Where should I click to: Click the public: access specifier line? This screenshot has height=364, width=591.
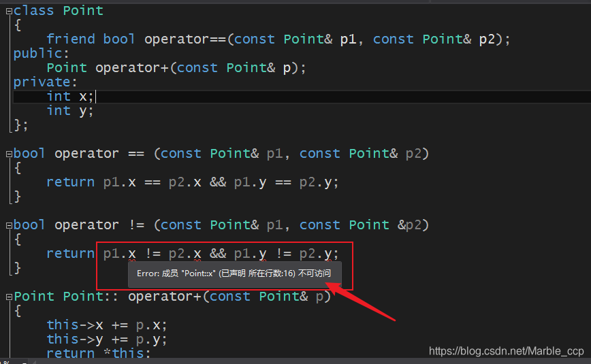click(x=41, y=54)
